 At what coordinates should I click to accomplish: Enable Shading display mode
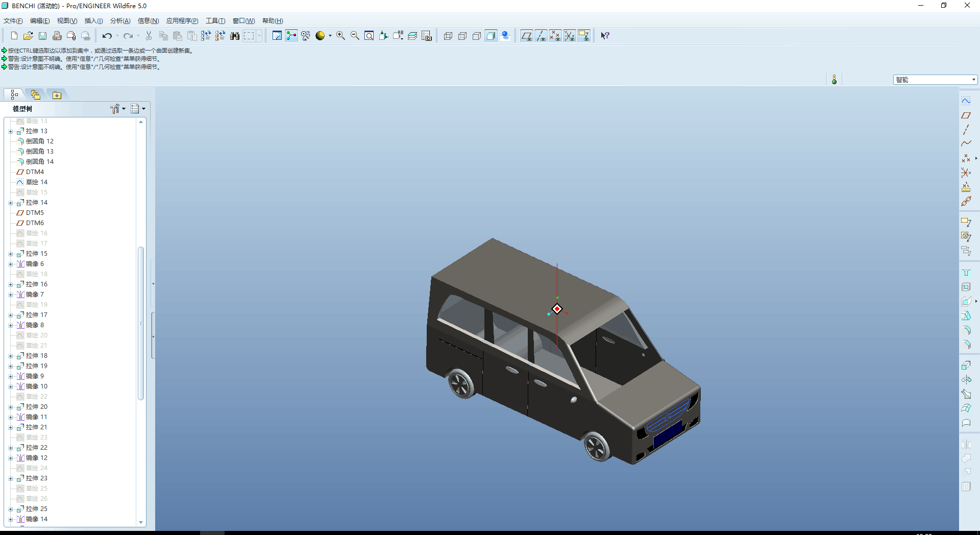coord(491,36)
